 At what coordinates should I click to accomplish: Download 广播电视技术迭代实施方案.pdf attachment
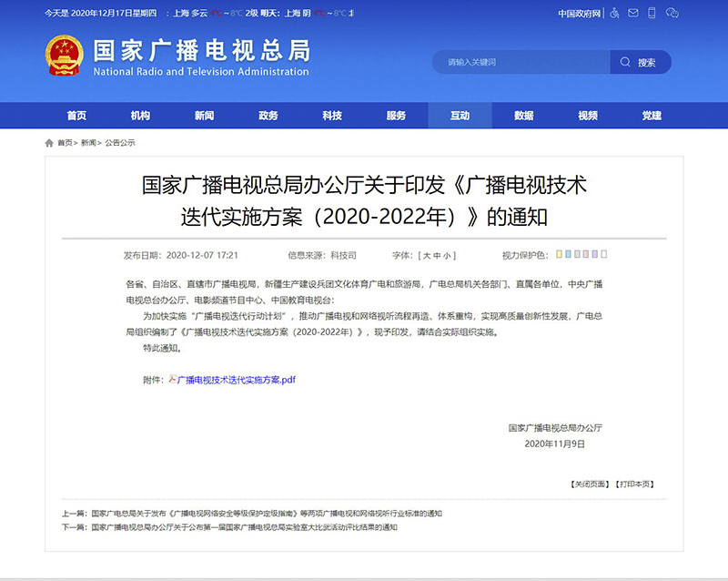tap(237, 380)
